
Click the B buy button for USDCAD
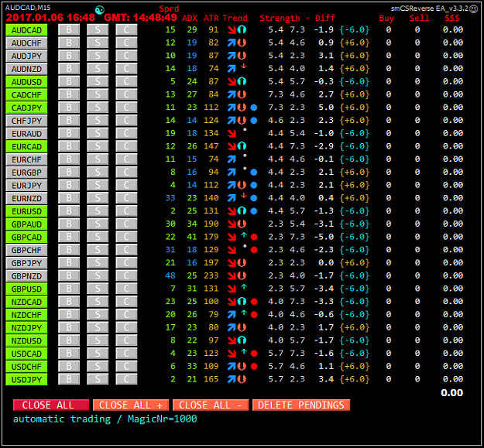coord(69,354)
